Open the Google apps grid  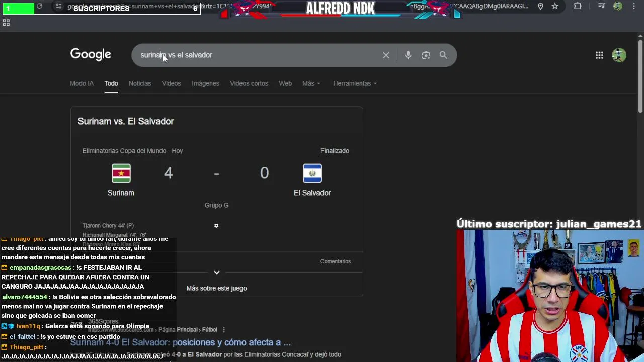pyautogui.click(x=599, y=55)
